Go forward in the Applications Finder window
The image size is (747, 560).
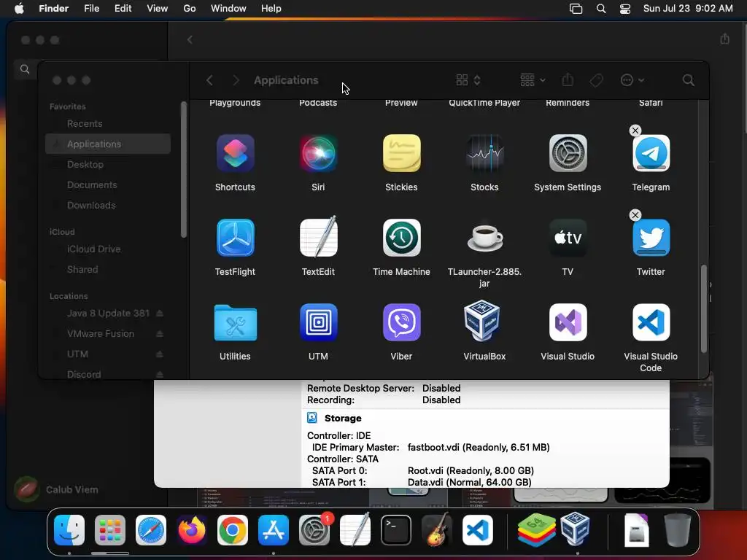236,80
